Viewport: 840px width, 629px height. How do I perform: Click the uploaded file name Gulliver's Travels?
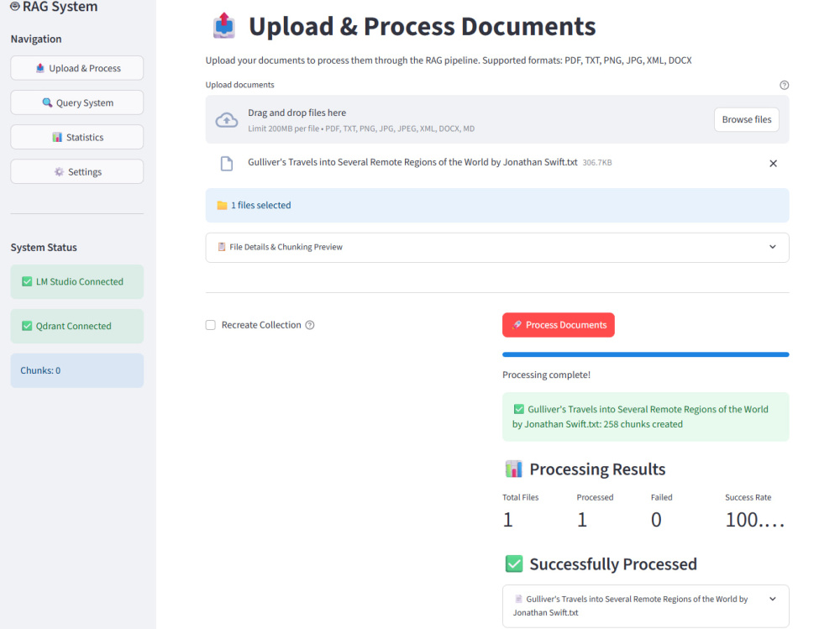[x=412, y=162]
